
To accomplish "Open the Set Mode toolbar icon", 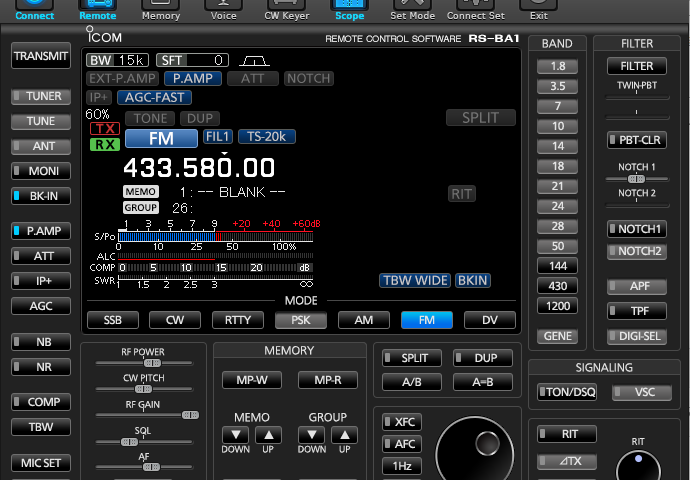I will point(412,10).
